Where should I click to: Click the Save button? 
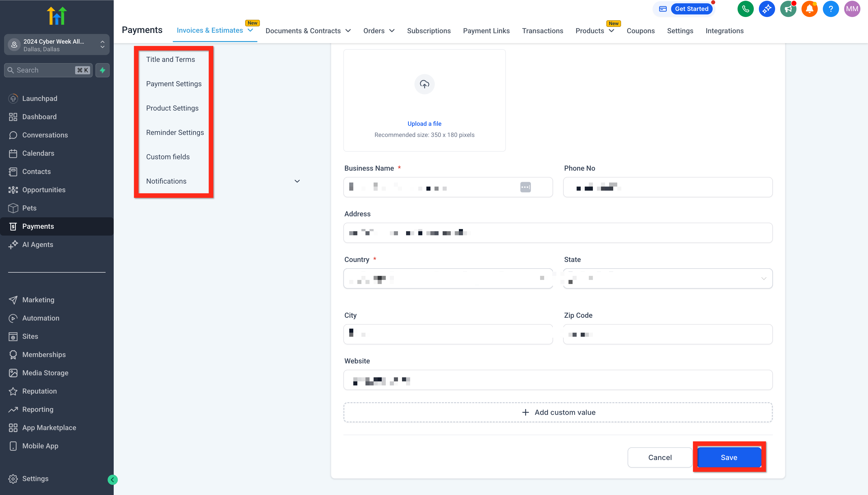729,457
